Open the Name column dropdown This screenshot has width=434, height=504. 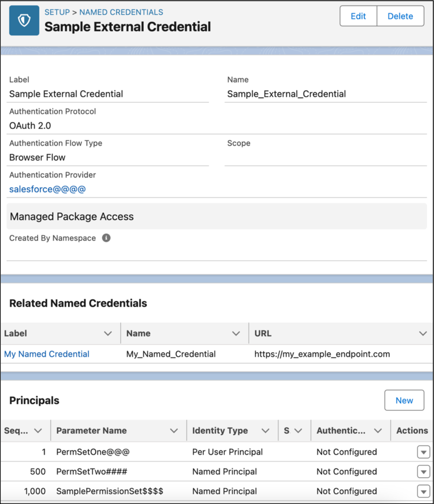pos(237,333)
